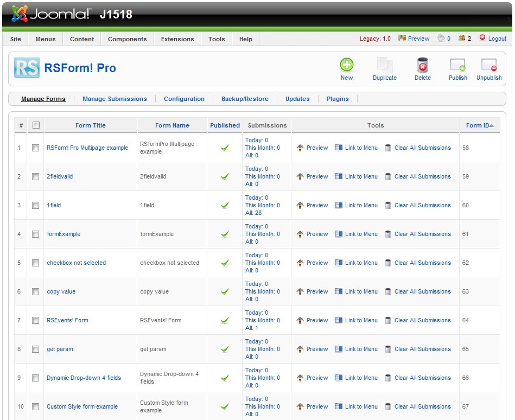Click Clear All Submissions icon for get param

[x=388, y=349]
